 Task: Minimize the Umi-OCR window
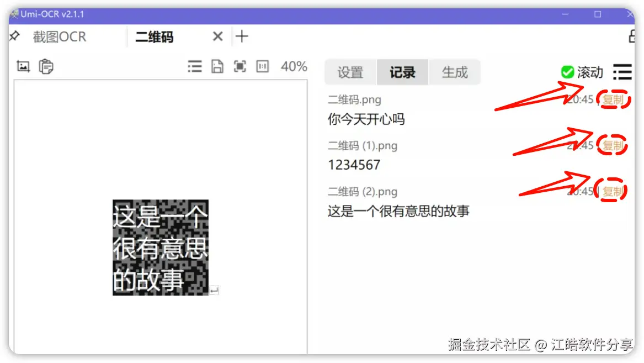tap(565, 14)
